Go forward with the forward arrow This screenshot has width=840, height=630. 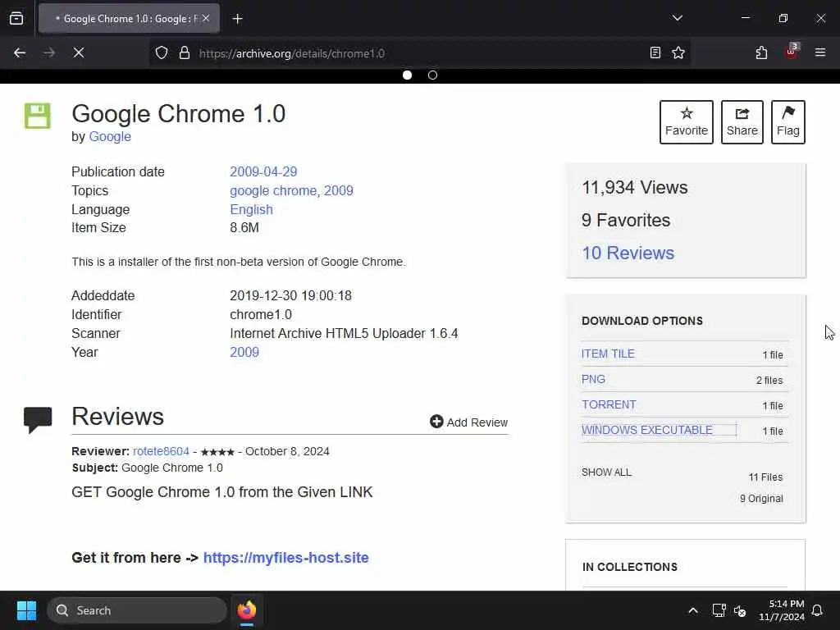pos(49,53)
